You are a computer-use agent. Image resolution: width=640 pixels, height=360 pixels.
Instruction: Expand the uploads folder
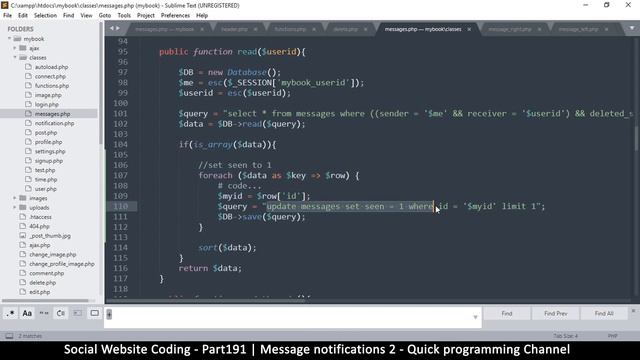[15, 208]
